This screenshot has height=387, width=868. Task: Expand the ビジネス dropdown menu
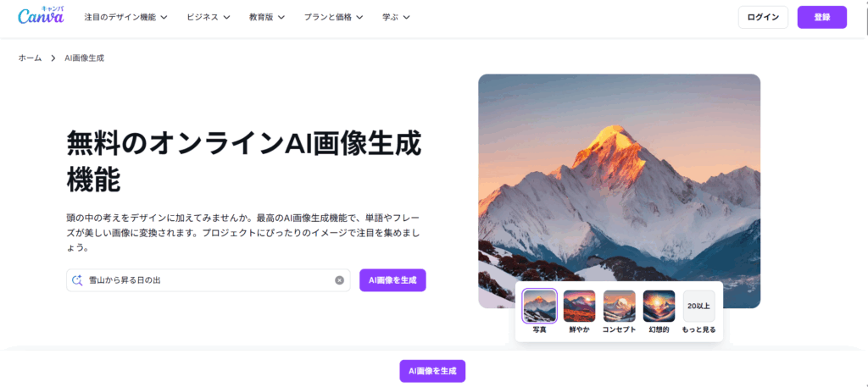[x=209, y=17]
